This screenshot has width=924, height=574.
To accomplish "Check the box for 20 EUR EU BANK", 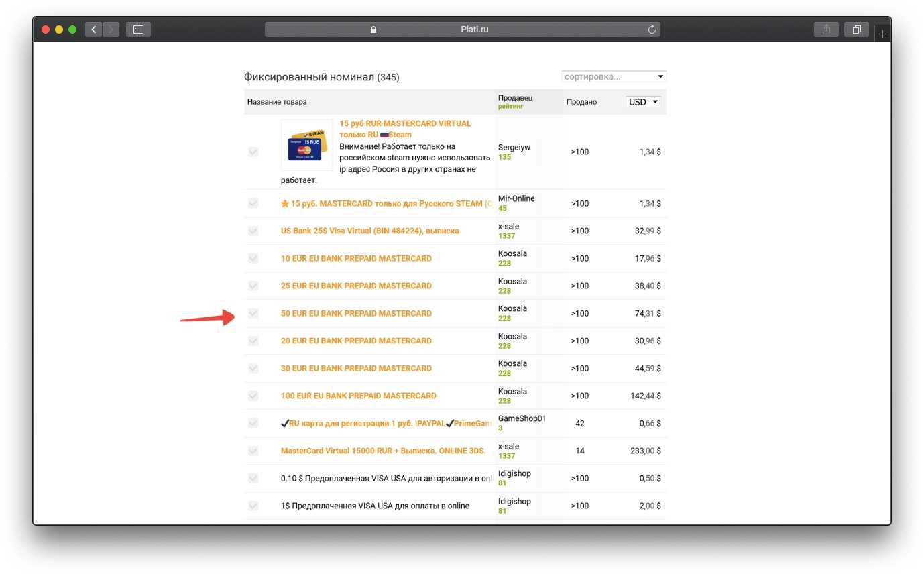I will (x=253, y=341).
